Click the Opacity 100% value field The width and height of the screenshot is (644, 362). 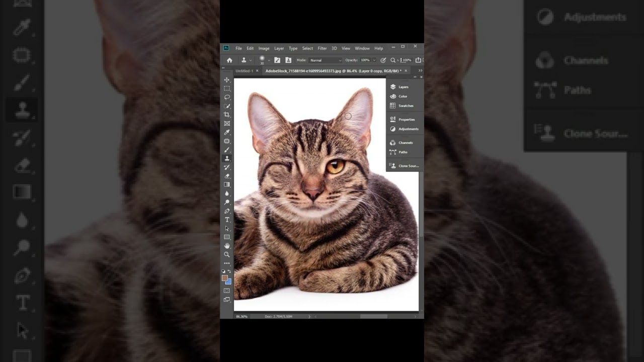(x=365, y=60)
